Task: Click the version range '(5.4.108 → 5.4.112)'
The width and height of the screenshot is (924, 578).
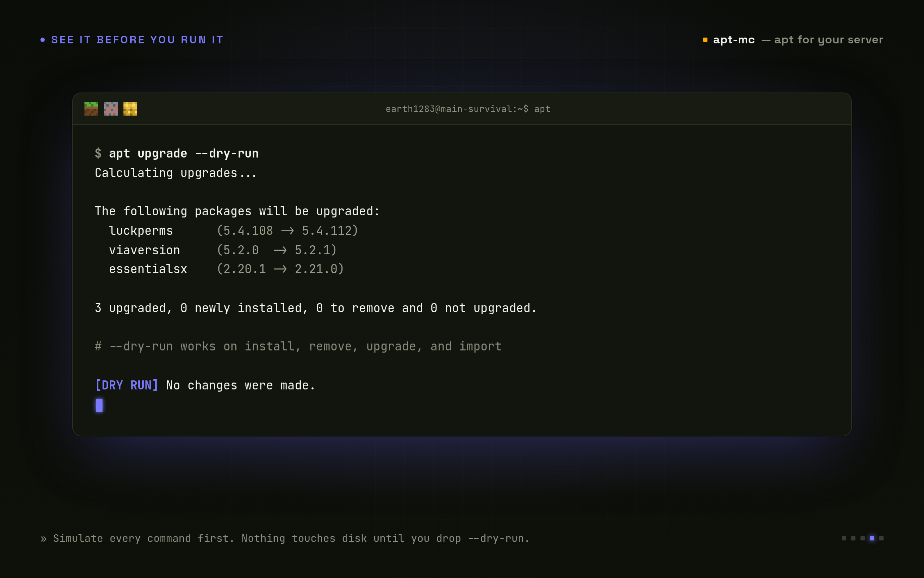Action: (287, 230)
